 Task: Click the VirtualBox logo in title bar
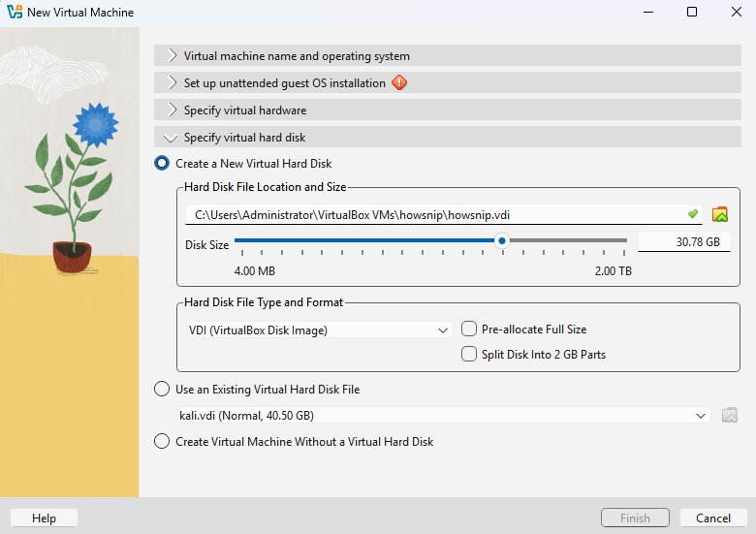pyautogui.click(x=15, y=12)
